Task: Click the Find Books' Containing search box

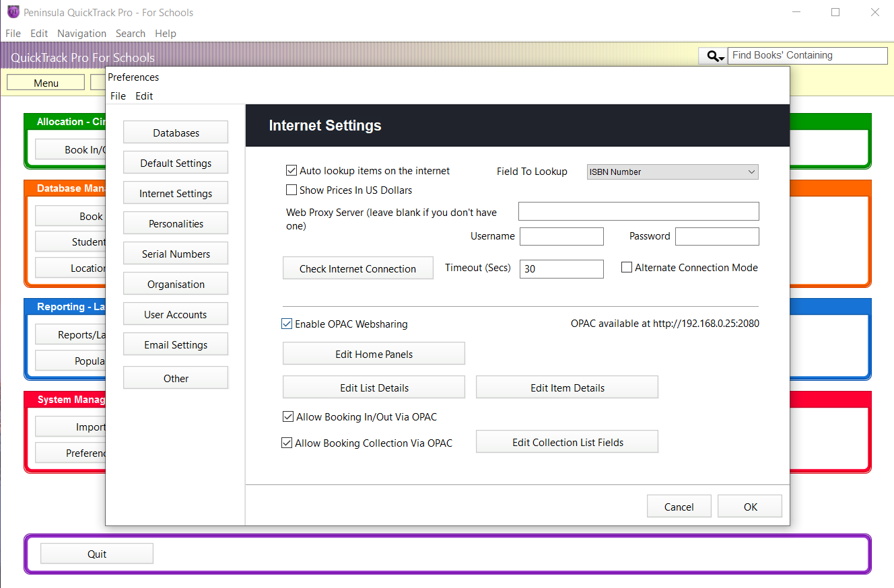Action: tap(808, 56)
